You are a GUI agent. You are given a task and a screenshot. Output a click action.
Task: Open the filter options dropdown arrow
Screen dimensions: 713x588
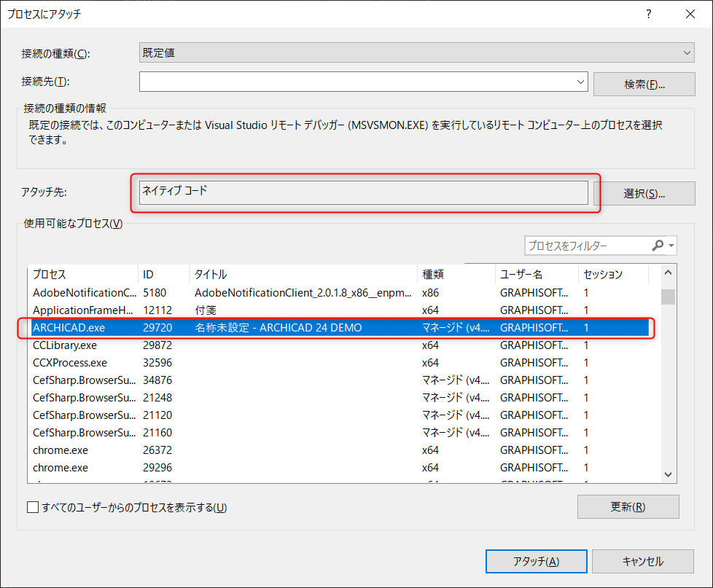coord(671,246)
